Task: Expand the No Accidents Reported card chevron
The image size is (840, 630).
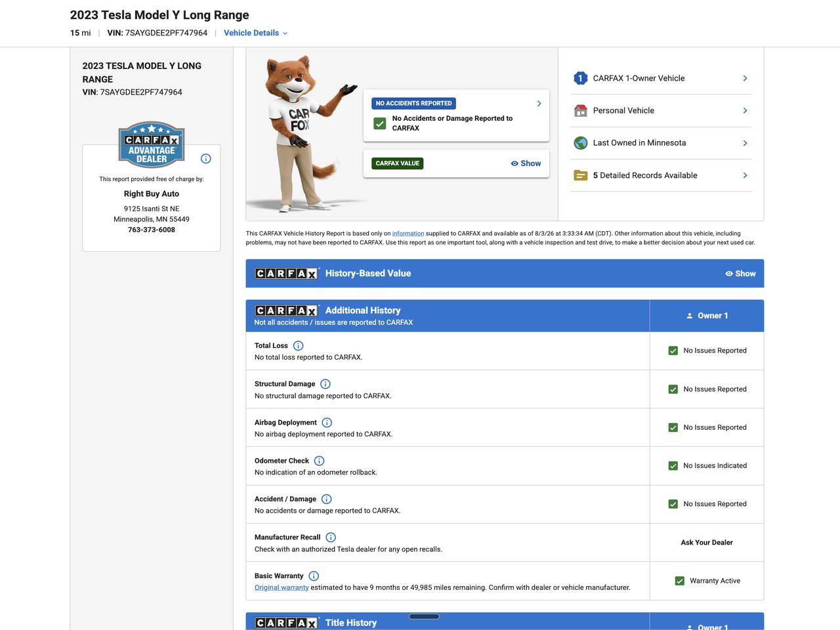Action: [539, 104]
